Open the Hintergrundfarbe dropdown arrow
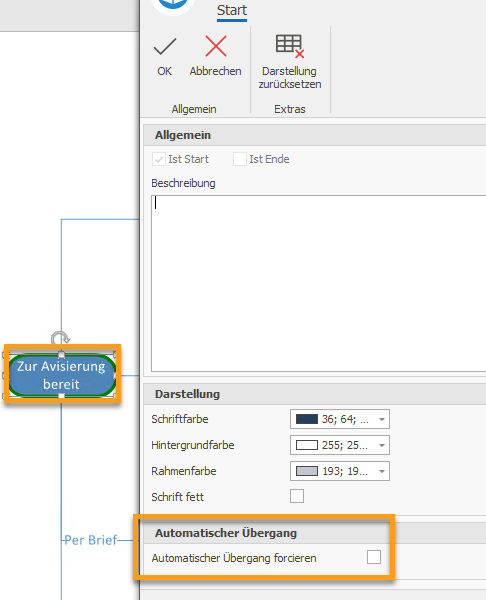 pyautogui.click(x=382, y=445)
